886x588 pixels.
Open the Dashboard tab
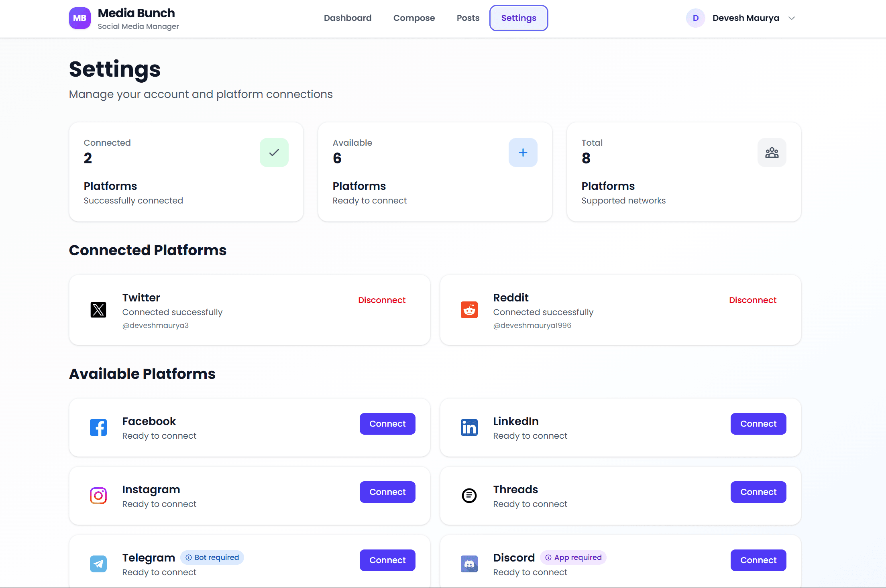[x=348, y=18]
